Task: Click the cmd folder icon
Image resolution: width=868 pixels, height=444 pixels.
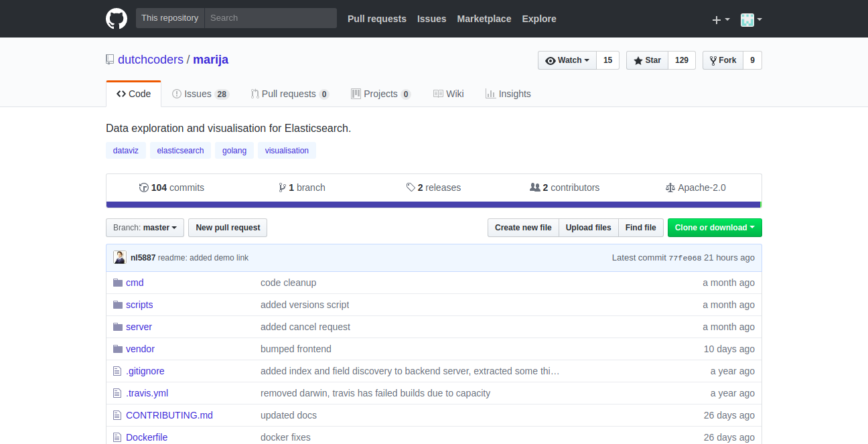Action: 118,283
